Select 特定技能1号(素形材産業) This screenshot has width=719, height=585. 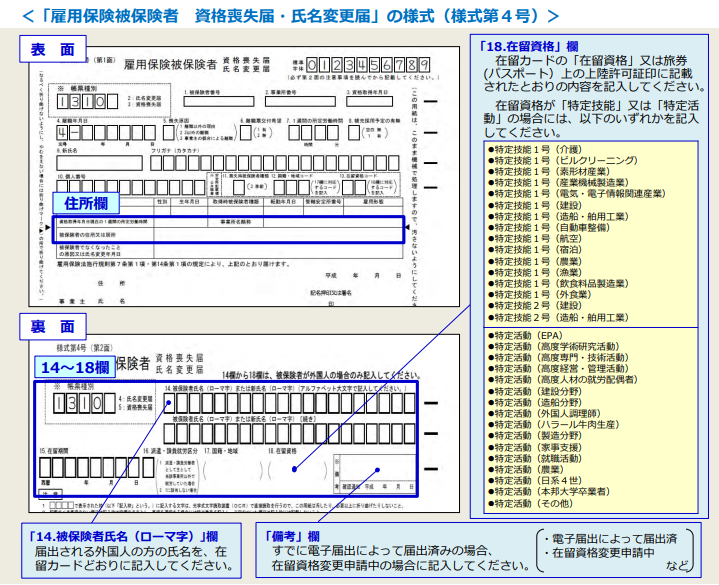[x=549, y=171]
